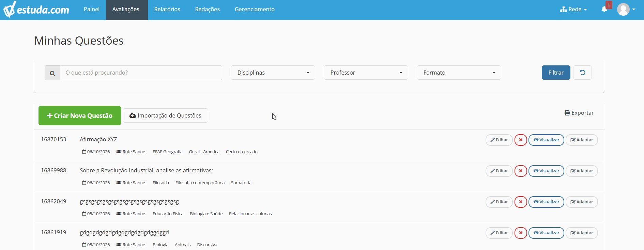Adapt question Afirmação XYZ
The image size is (644, 250).
point(582,140)
